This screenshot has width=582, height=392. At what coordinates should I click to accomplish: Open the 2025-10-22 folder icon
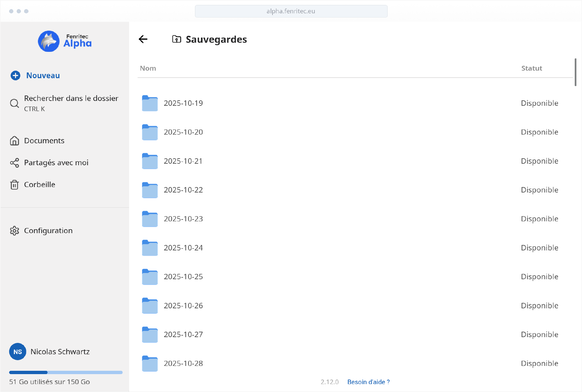coord(150,190)
